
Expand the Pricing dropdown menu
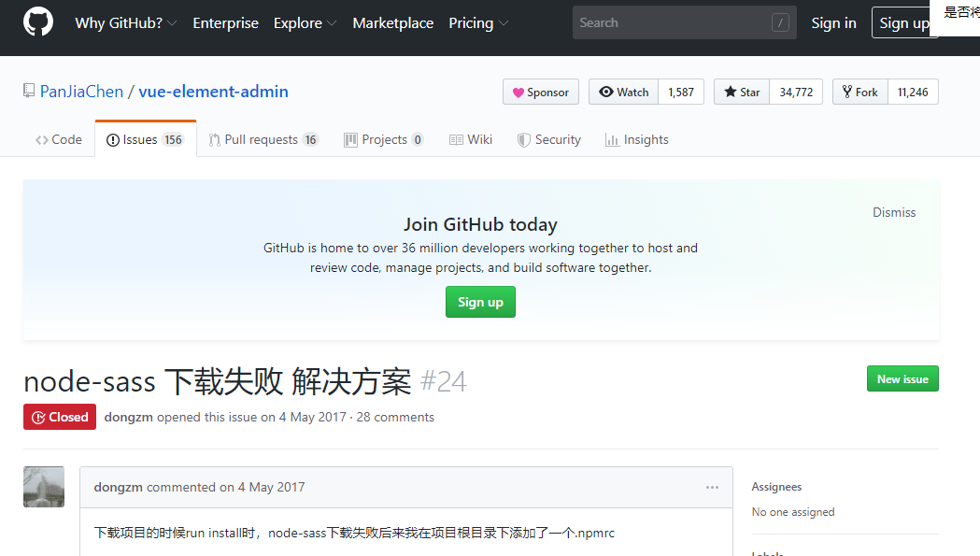click(478, 23)
